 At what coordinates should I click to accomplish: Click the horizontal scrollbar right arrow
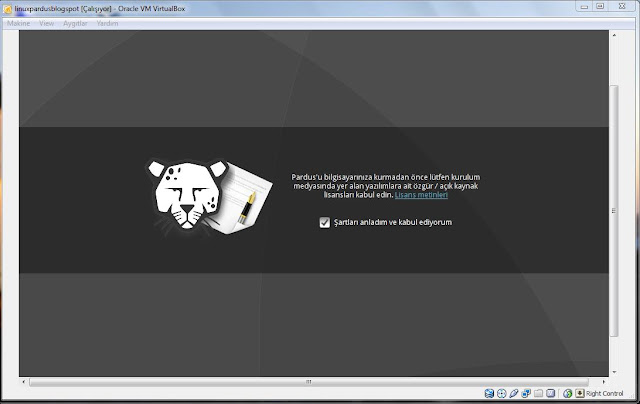tap(604, 382)
